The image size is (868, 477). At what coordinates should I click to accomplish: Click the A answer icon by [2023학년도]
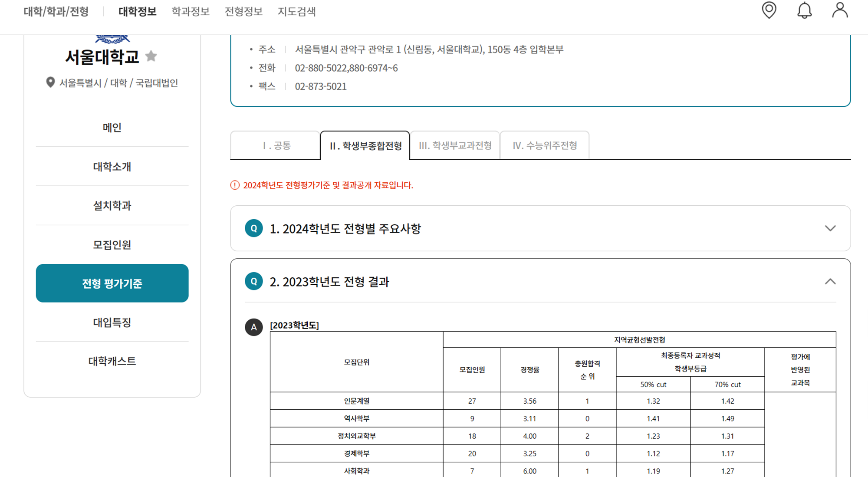254,327
